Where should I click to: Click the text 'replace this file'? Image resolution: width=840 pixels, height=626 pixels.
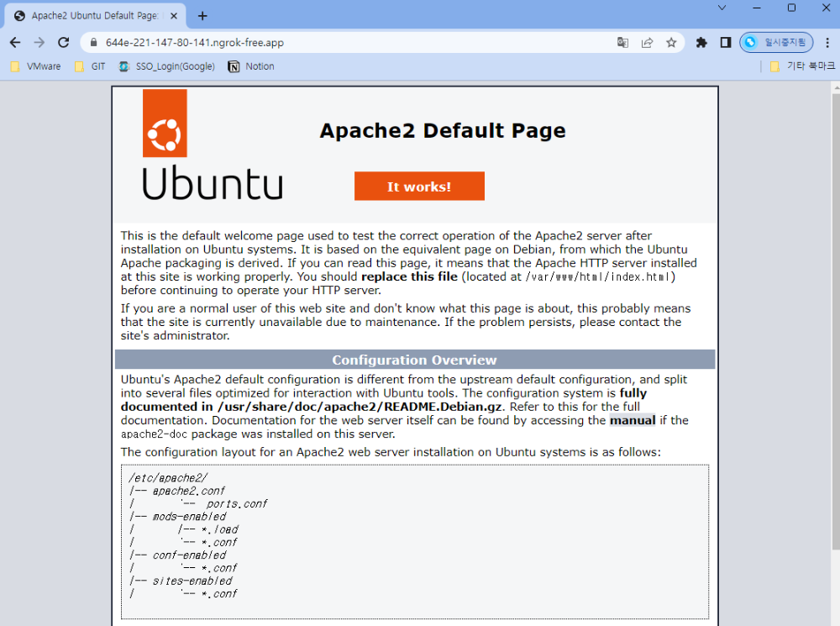point(409,276)
